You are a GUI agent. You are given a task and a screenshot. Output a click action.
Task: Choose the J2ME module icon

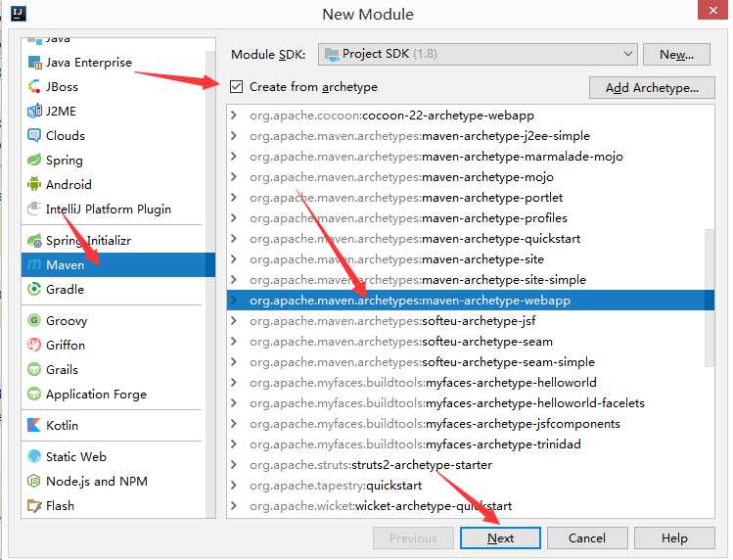click(34, 111)
